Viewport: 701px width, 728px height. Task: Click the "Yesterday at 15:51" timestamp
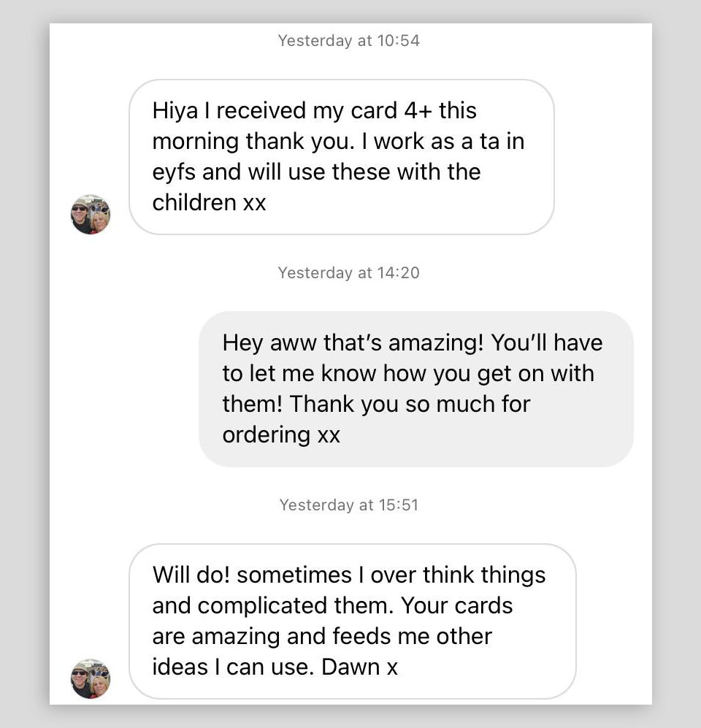coord(349,505)
